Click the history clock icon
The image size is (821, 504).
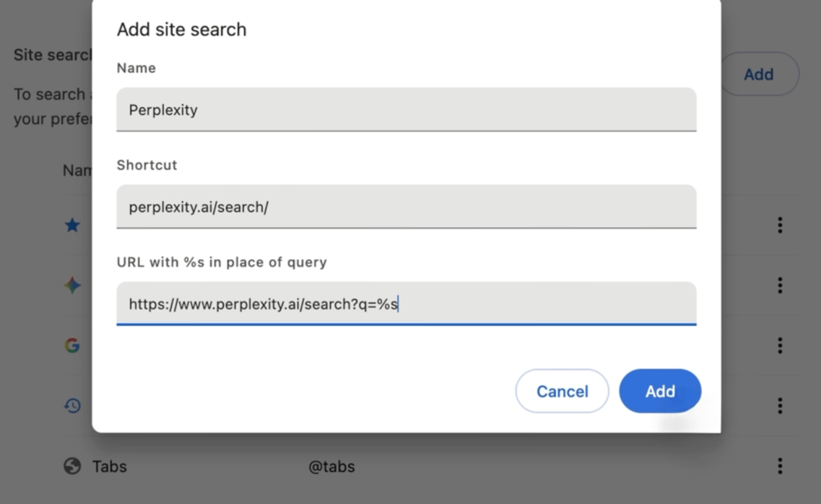point(72,406)
